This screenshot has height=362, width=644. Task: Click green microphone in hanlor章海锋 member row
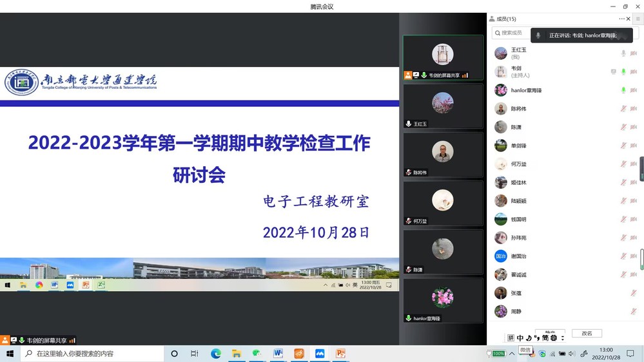(x=623, y=90)
